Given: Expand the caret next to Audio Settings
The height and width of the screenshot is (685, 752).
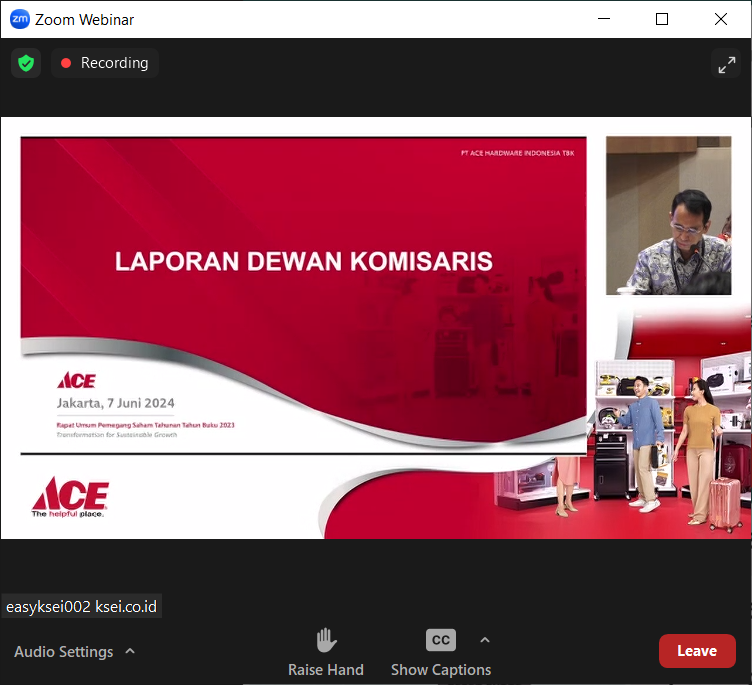Looking at the screenshot, I should tap(130, 652).
